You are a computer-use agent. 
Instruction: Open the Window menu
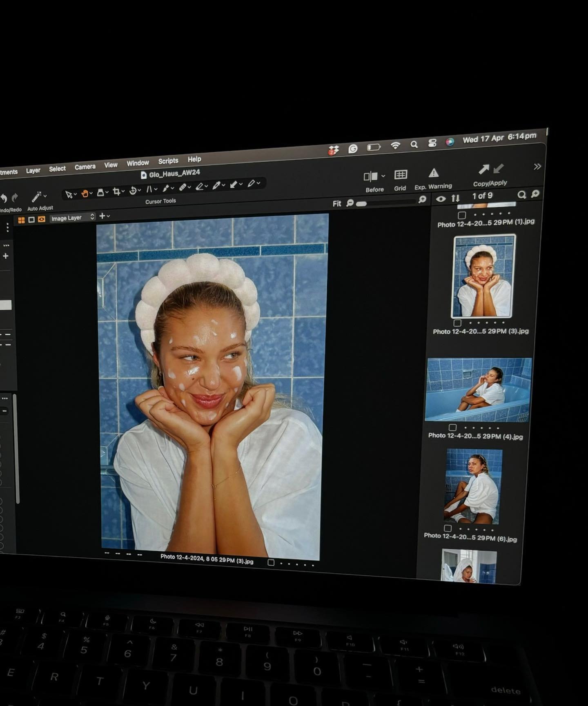tap(138, 163)
